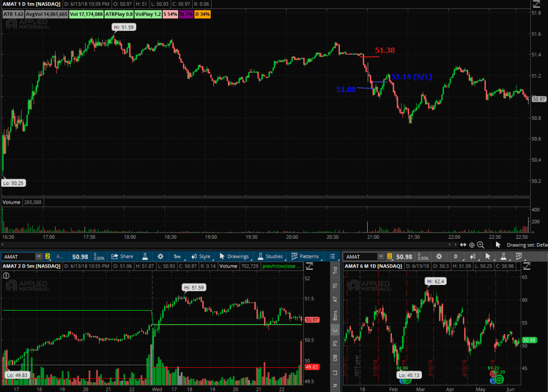This screenshot has height=392, width=548.
Task: Select the crosshair pan tool icon
Action: [x=472, y=245]
